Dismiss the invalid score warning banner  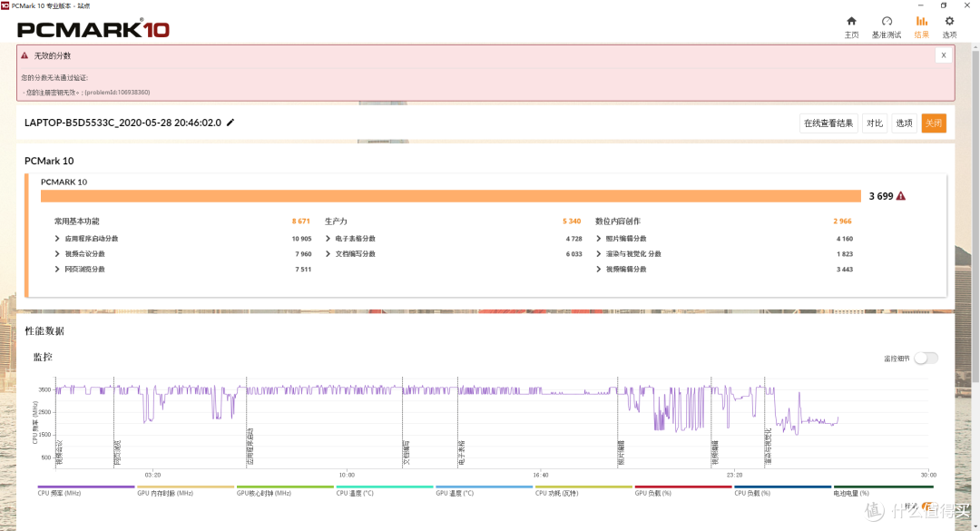pyautogui.click(x=944, y=55)
